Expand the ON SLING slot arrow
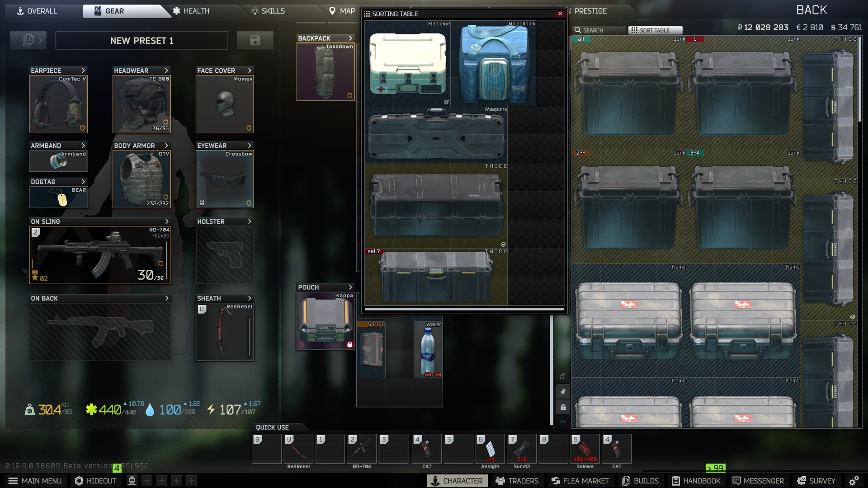868x488 pixels. coord(167,221)
